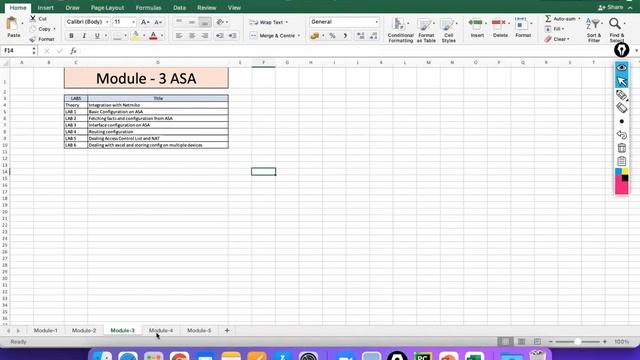This screenshot has width=640, height=360.
Task: Increase decimal places
Action: point(360,36)
